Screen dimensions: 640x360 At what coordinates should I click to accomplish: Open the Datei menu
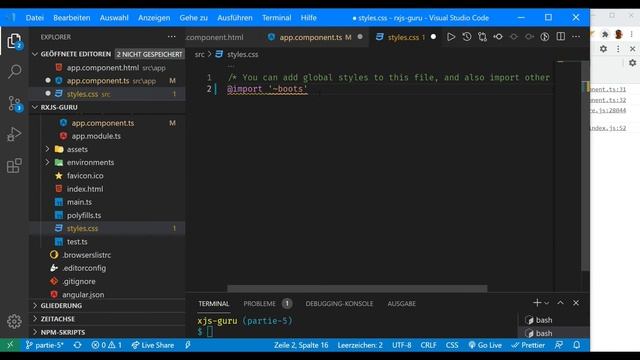tap(35, 18)
